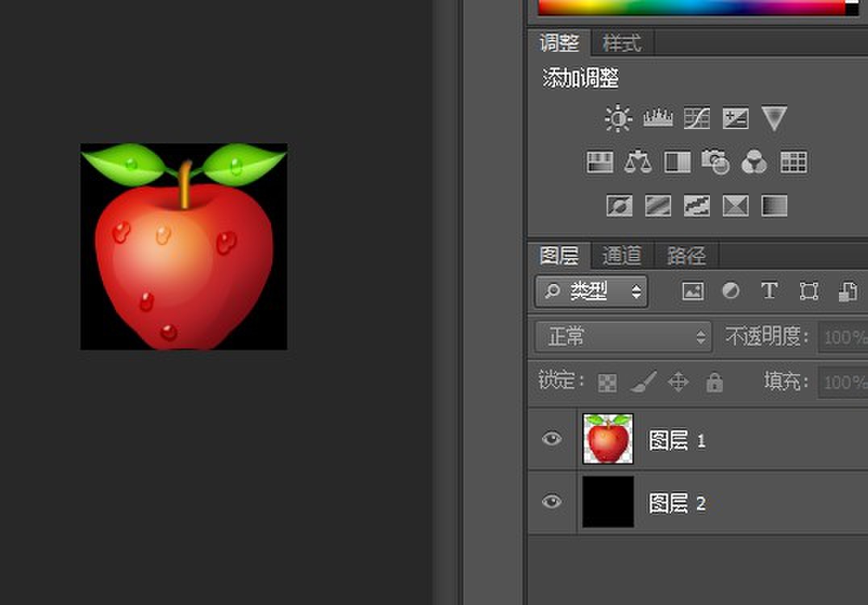Select the 图层 2 layer name

coord(677,503)
